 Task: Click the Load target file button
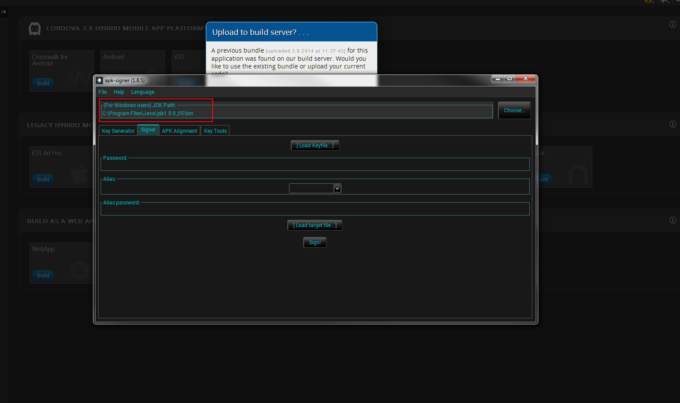tap(315, 225)
